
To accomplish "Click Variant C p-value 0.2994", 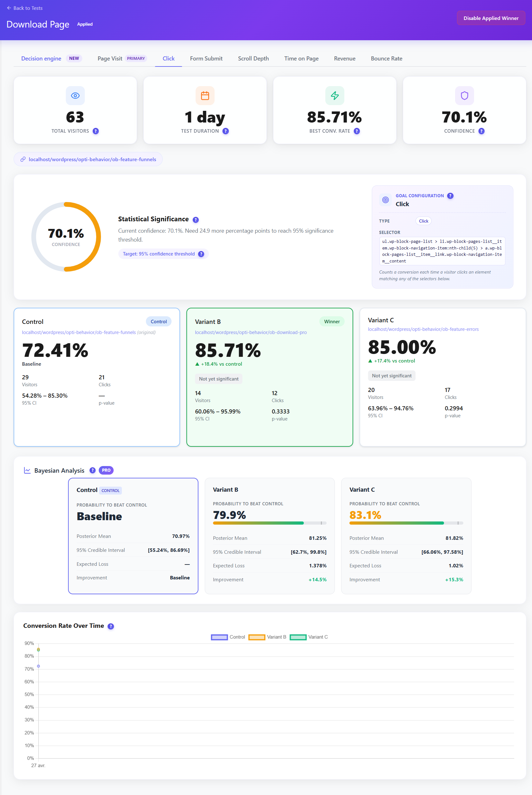I will tap(454, 408).
